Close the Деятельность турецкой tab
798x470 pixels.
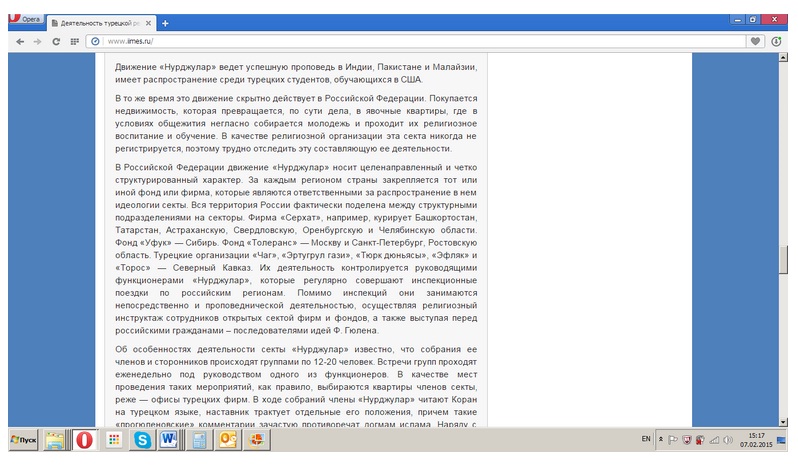coord(148,23)
